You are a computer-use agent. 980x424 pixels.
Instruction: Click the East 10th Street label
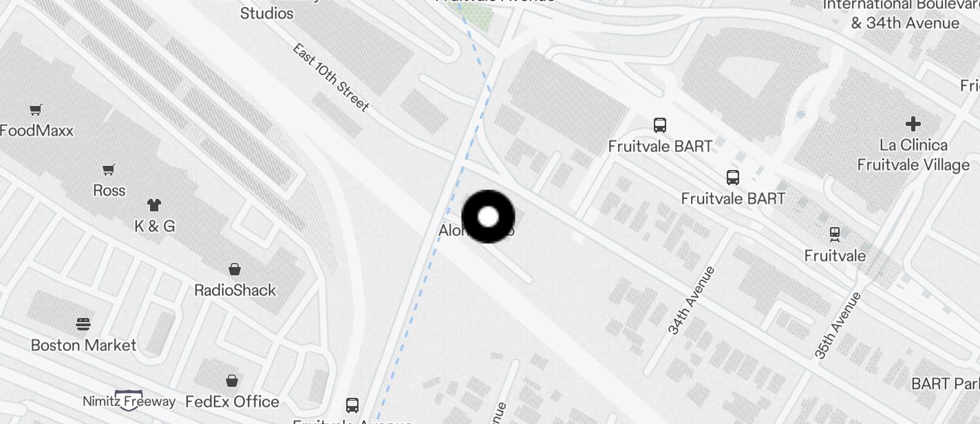330,77
